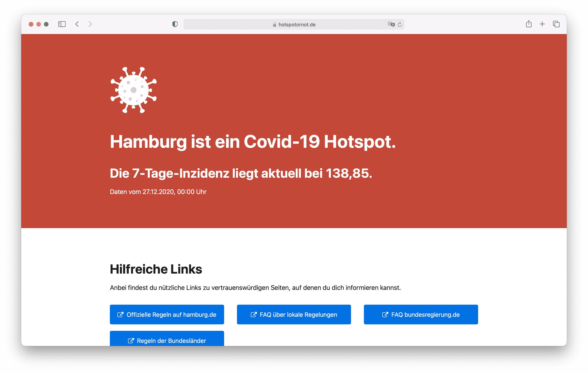Open FAQ über lokale Regelungen
588x374 pixels.
(x=294, y=314)
